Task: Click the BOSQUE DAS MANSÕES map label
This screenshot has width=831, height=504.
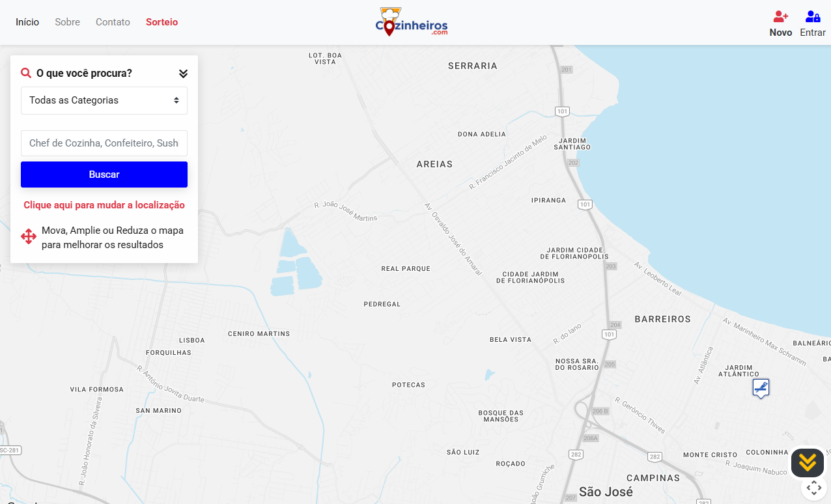Action: pyautogui.click(x=501, y=416)
